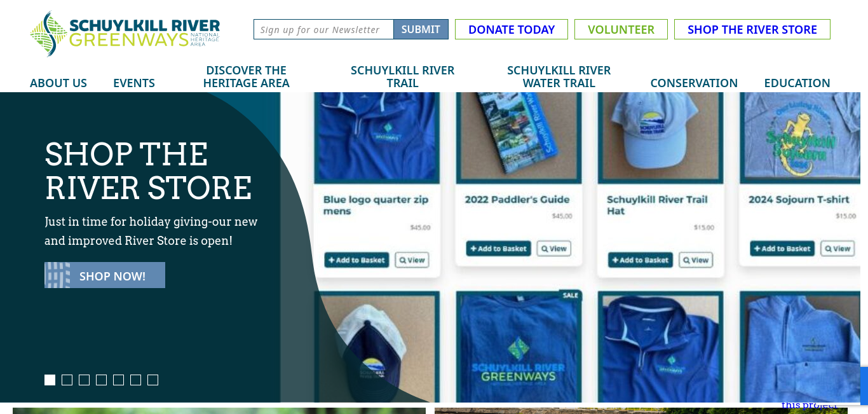Select the fifth carousel slide indicator

point(118,380)
